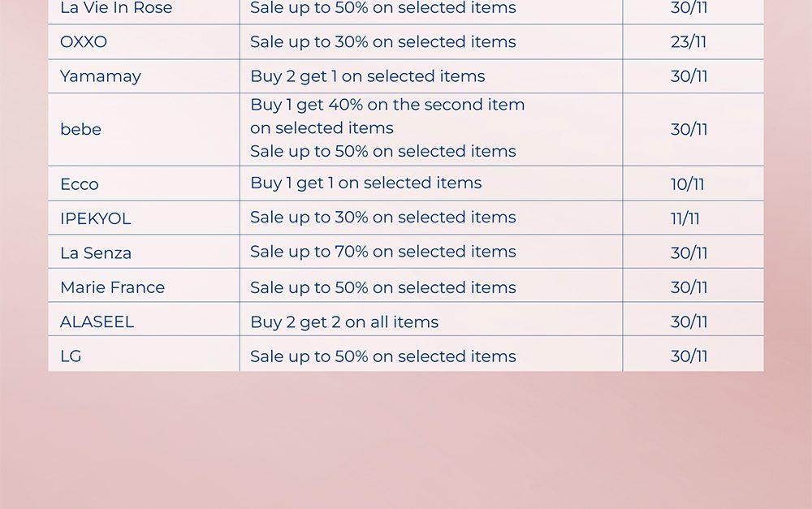The width and height of the screenshot is (812, 509).
Task: Click the Buy 2 get 1 offer text
Action: coord(367,76)
